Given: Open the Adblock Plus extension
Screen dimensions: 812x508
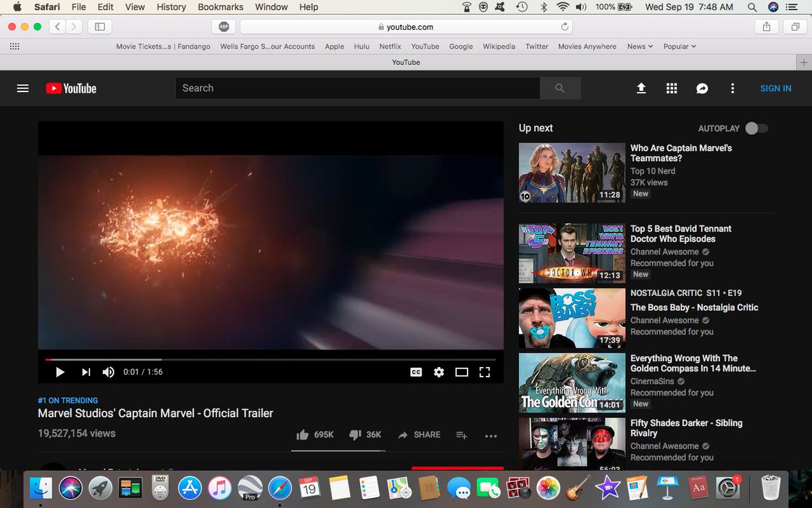Looking at the screenshot, I should tap(223, 26).
